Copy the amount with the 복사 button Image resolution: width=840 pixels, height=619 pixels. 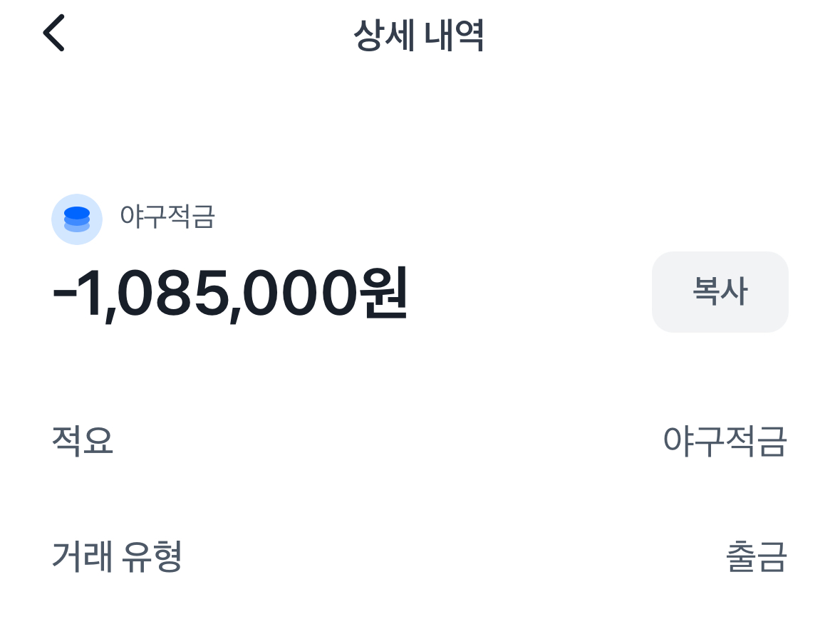(x=720, y=292)
